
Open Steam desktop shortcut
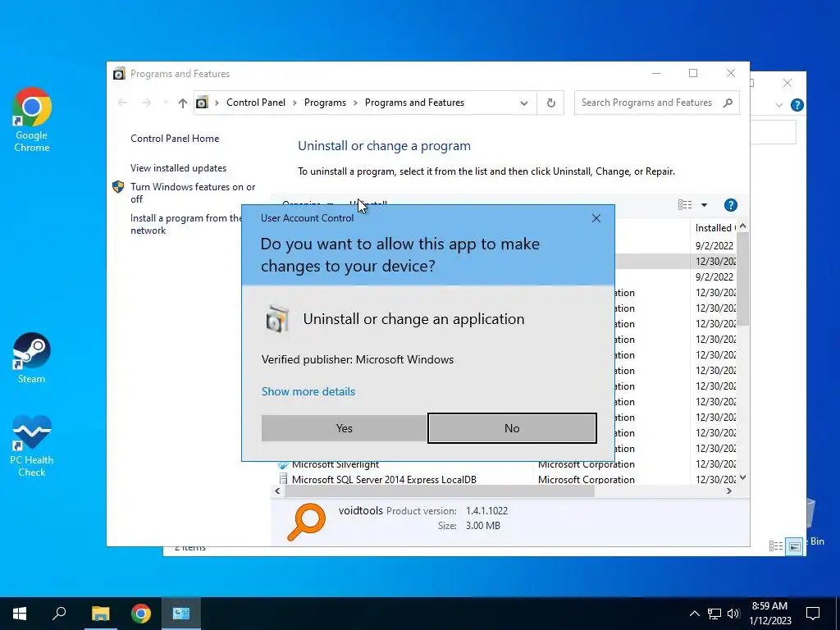(x=32, y=358)
